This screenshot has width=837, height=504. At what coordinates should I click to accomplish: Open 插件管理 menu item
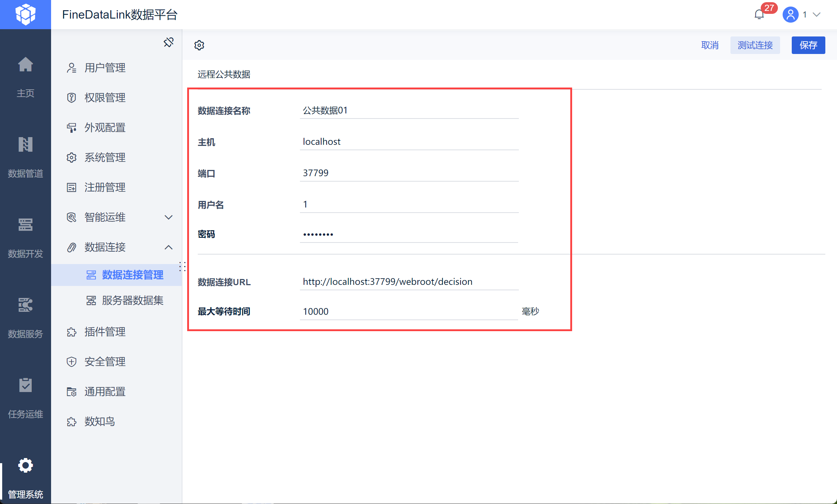[105, 332]
